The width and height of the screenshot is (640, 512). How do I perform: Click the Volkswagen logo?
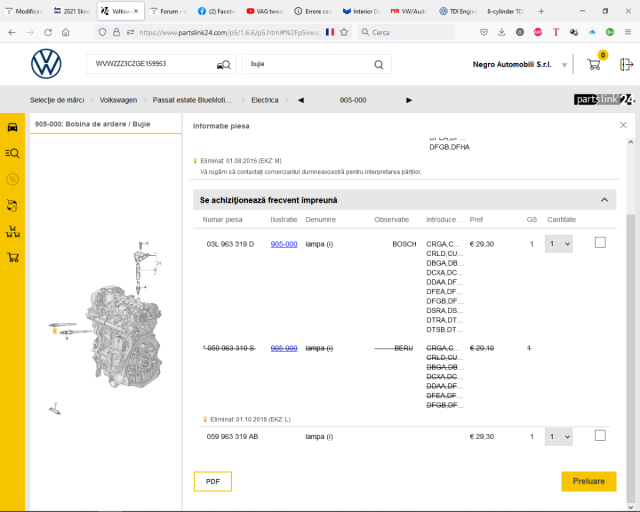46,64
